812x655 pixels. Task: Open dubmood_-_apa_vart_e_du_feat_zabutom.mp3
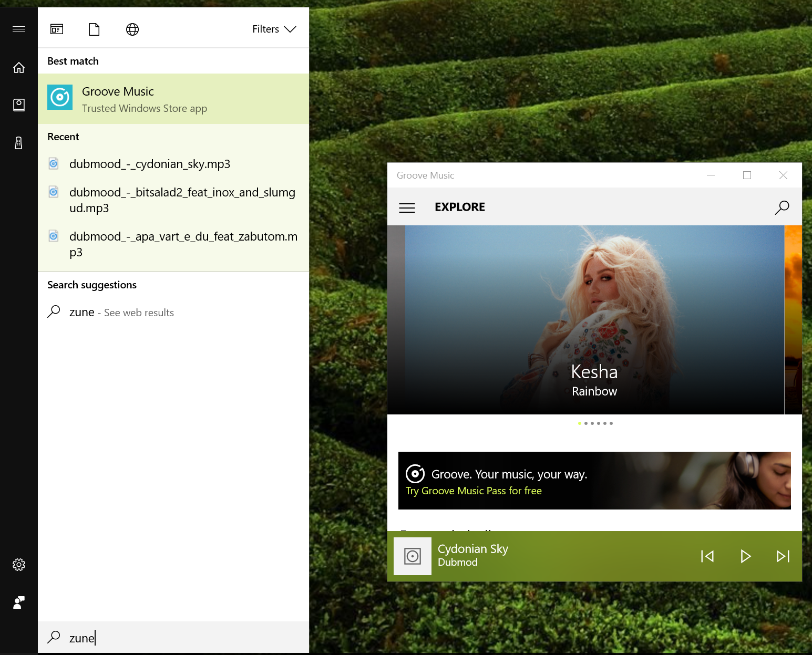173,244
